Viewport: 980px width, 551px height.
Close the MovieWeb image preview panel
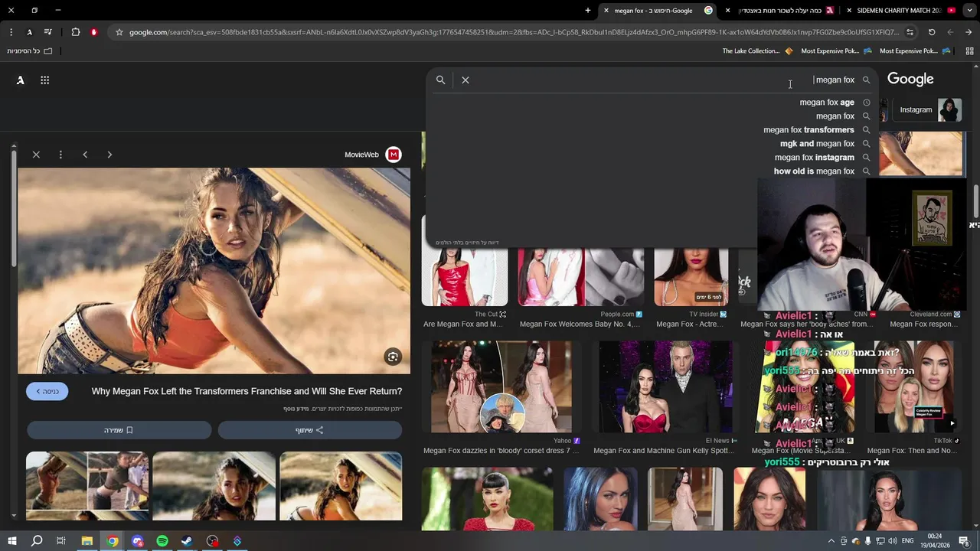pos(36,155)
